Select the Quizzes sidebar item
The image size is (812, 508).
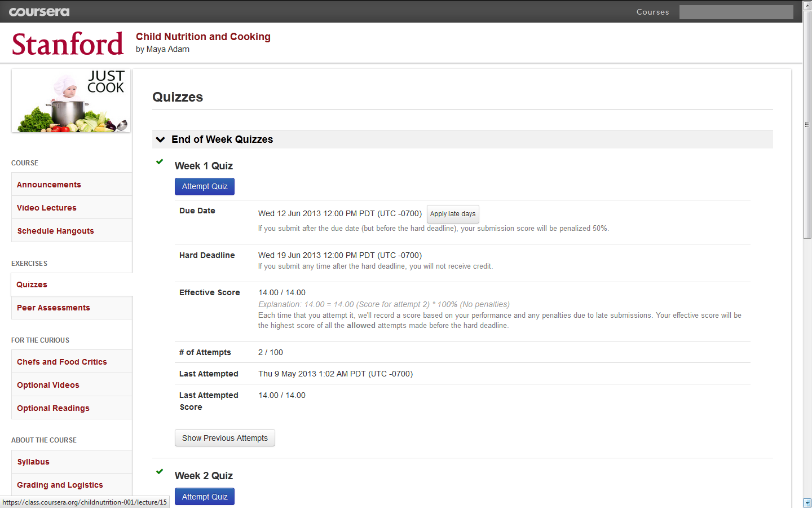72,284
